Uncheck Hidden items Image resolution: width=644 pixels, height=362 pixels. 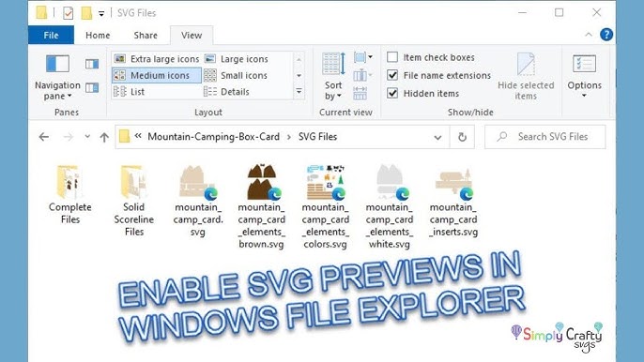coord(423,94)
